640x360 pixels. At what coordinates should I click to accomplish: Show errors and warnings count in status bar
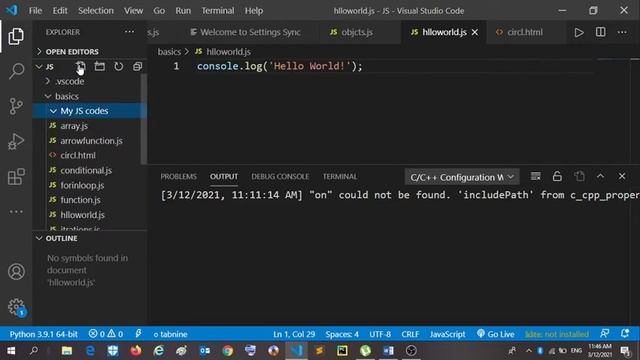[106, 334]
